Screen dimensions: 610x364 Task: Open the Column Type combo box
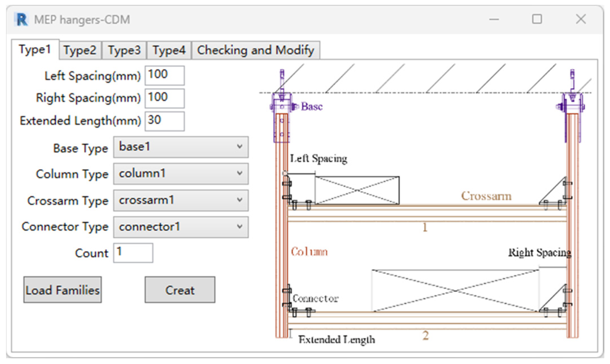(x=181, y=174)
